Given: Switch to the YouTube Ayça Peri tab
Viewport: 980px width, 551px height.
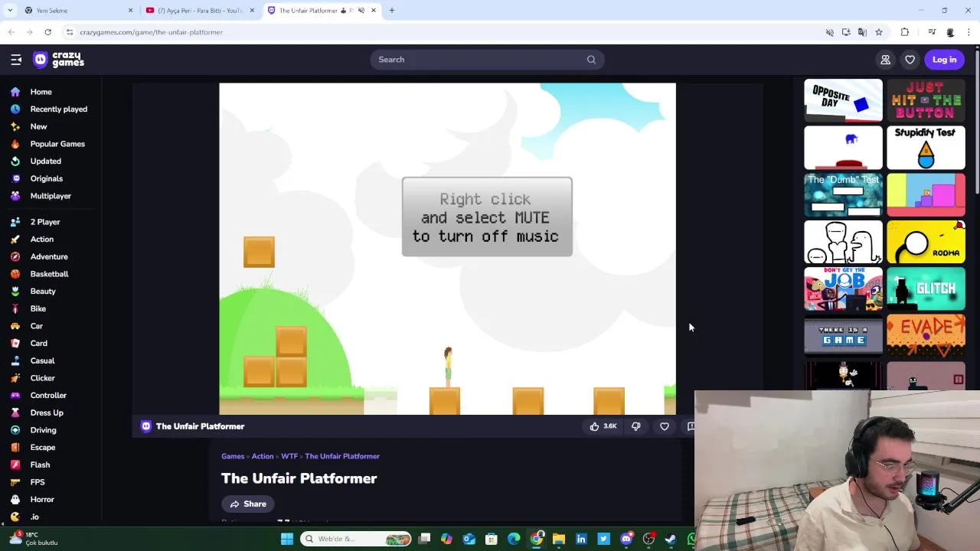Looking at the screenshot, I should pos(199,10).
